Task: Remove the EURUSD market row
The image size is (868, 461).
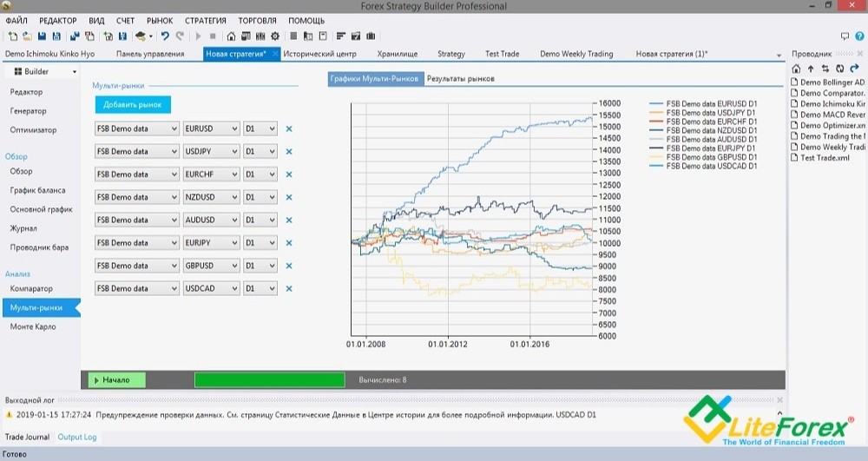Action: (x=289, y=128)
